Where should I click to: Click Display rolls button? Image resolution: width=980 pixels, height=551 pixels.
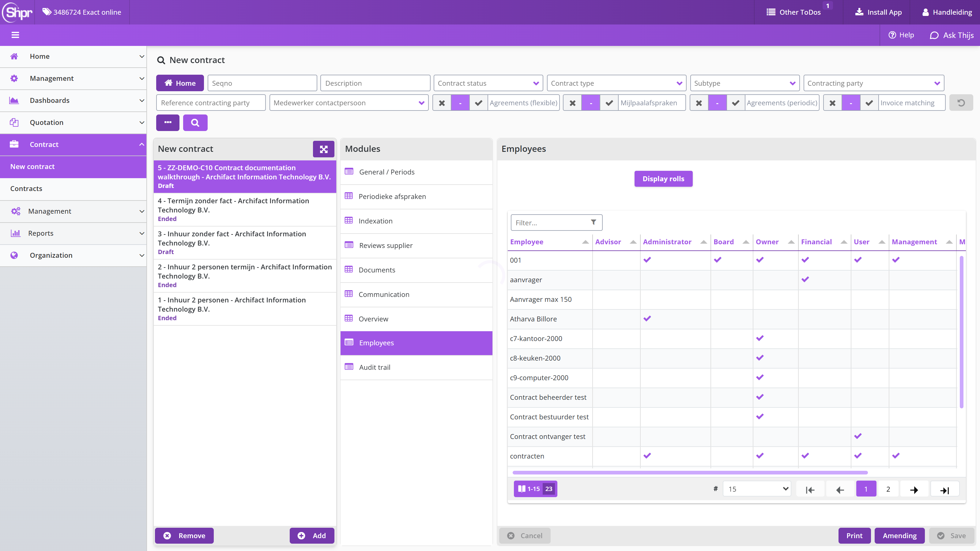click(663, 179)
